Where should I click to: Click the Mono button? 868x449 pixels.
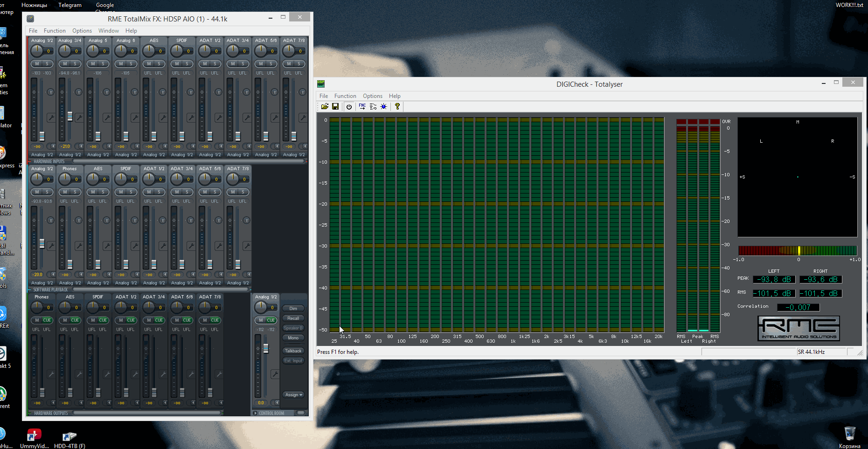(x=293, y=338)
